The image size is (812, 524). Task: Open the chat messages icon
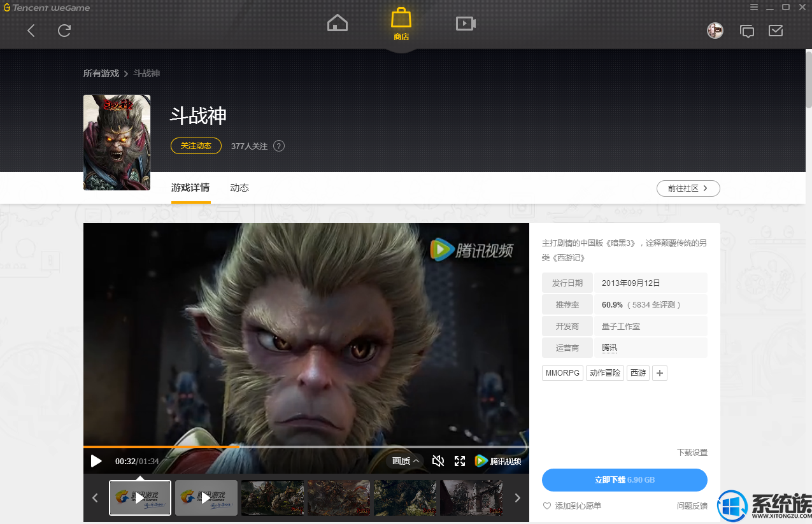click(747, 31)
